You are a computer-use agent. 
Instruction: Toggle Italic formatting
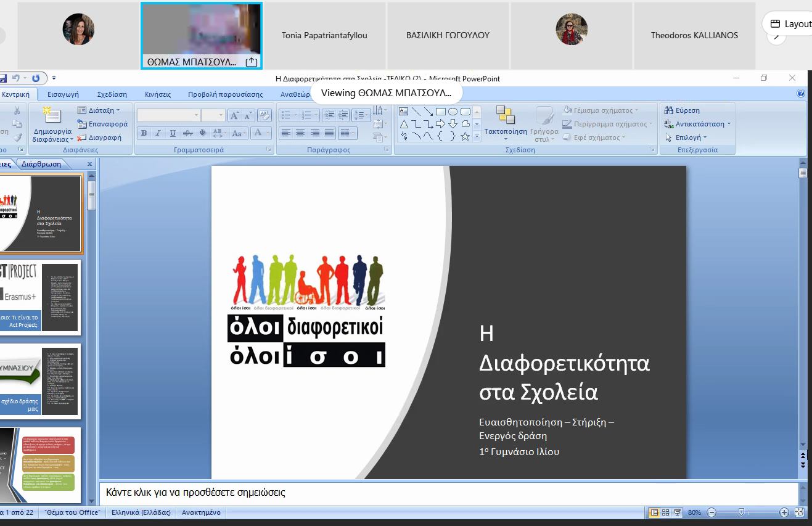click(x=158, y=133)
